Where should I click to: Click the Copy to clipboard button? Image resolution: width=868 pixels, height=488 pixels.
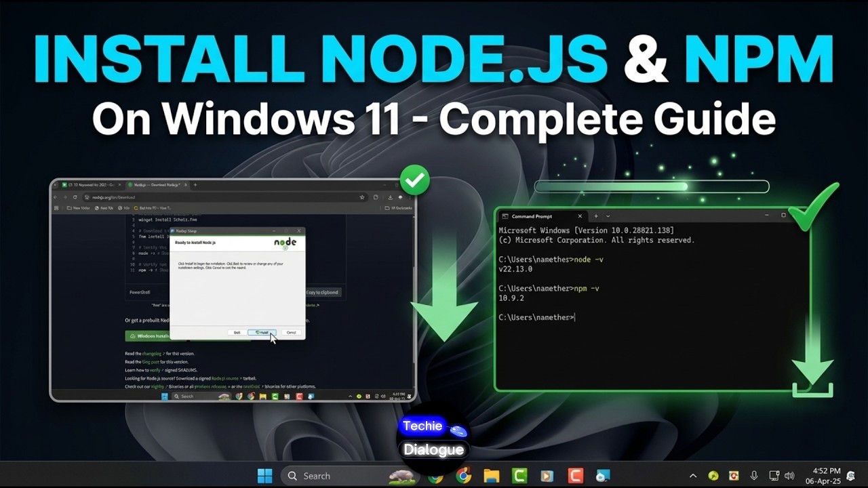[x=323, y=292]
